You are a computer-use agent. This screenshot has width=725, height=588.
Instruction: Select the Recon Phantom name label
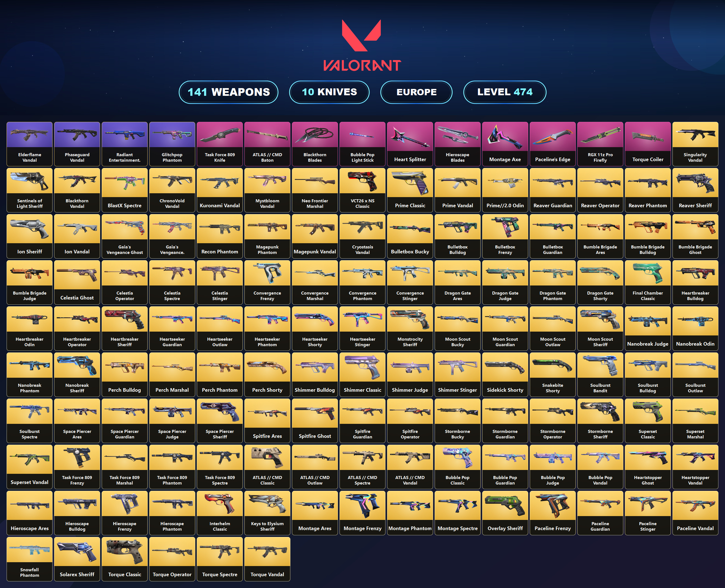[220, 252]
